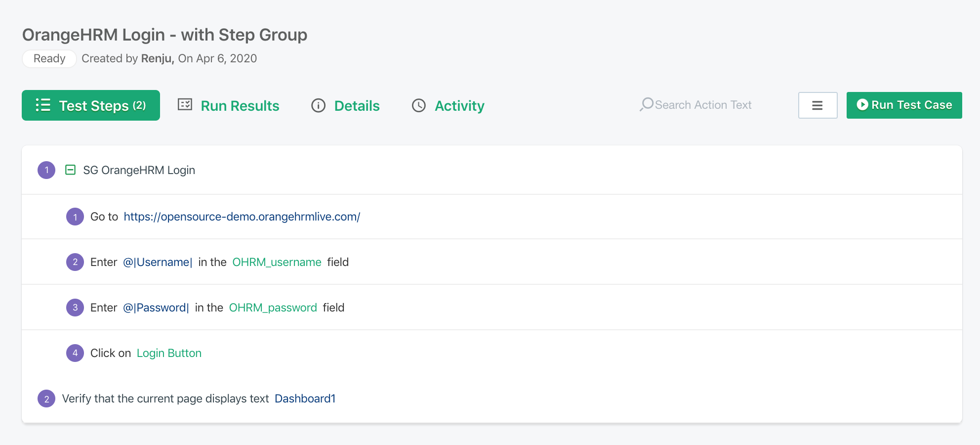Click the Login Button element link
The height and width of the screenshot is (445, 980).
(x=169, y=353)
